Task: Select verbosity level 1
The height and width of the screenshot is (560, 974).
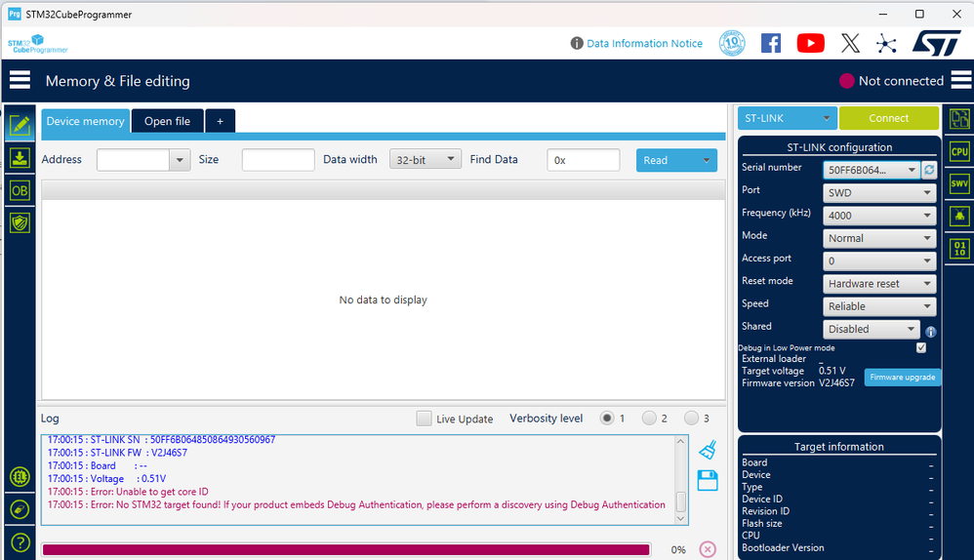Action: [607, 418]
